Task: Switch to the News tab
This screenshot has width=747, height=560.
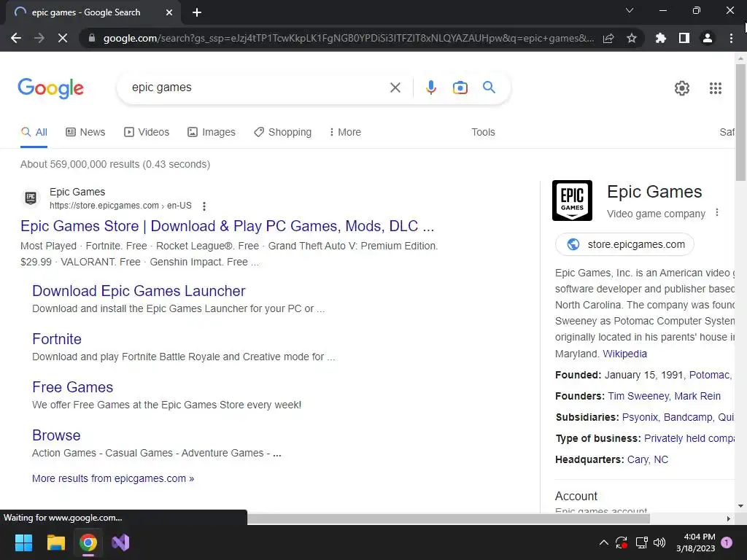Action: click(85, 132)
